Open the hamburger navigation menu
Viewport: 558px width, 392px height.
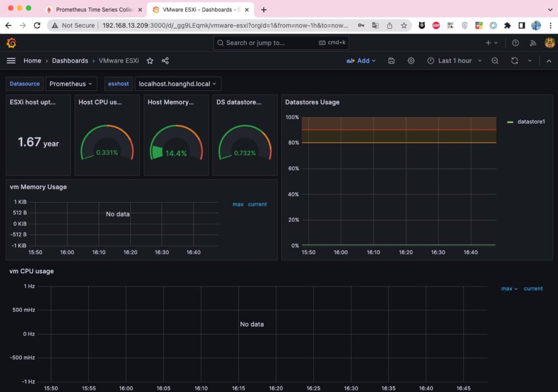[11, 61]
